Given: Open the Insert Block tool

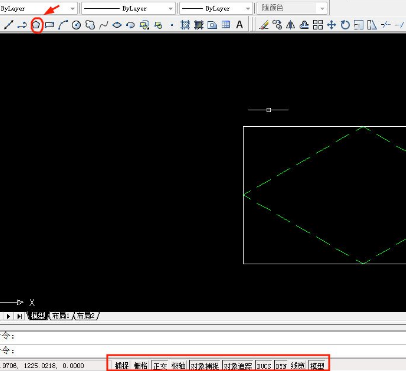Looking at the screenshot, I should [144, 25].
